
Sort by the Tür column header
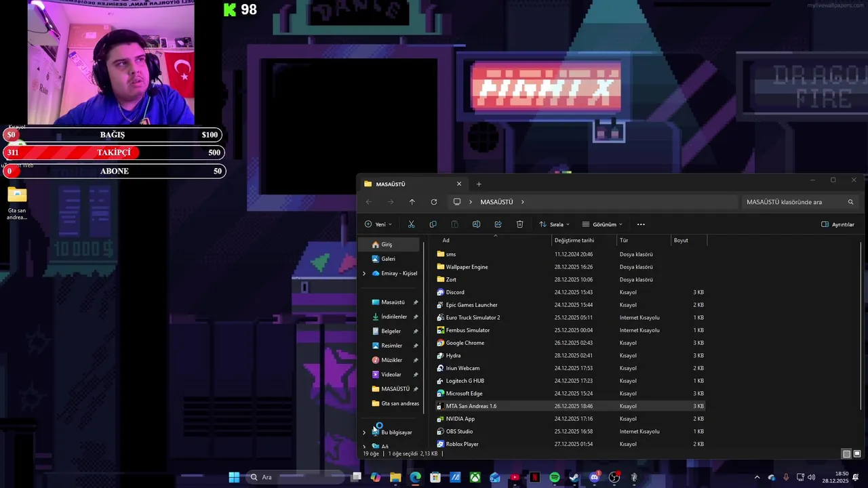pos(644,241)
